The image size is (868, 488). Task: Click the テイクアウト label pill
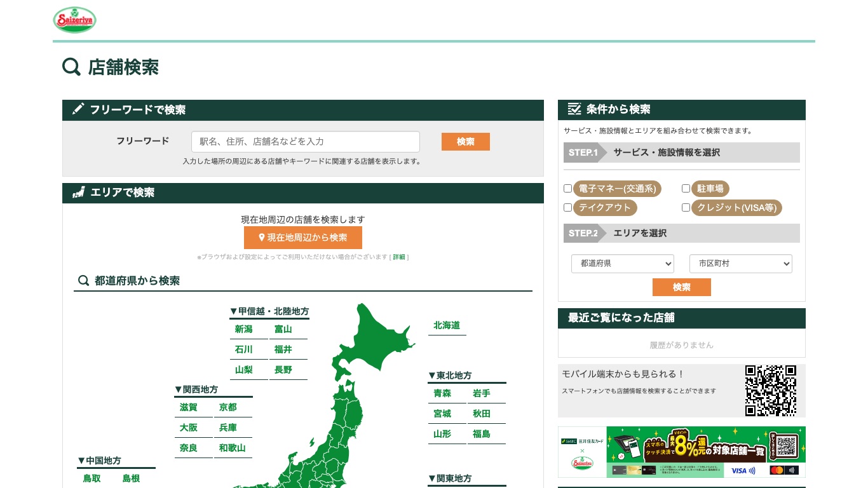tap(605, 208)
